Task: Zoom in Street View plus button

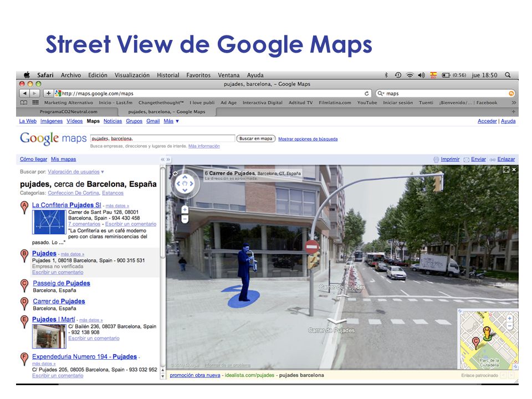Action: (x=185, y=209)
